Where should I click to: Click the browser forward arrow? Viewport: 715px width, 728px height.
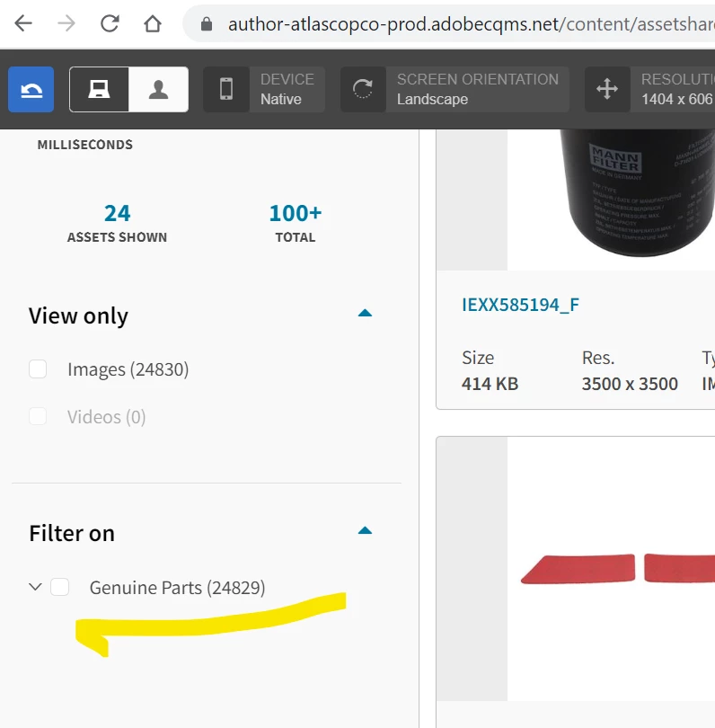[66, 23]
